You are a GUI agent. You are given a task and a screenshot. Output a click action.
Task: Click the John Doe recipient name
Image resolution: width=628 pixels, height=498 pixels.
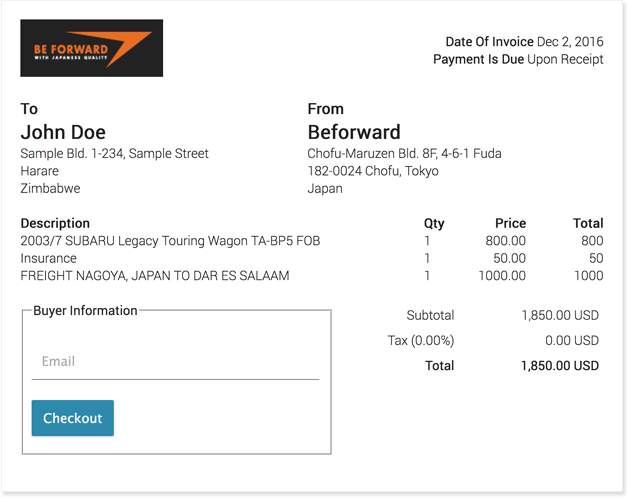click(x=63, y=132)
